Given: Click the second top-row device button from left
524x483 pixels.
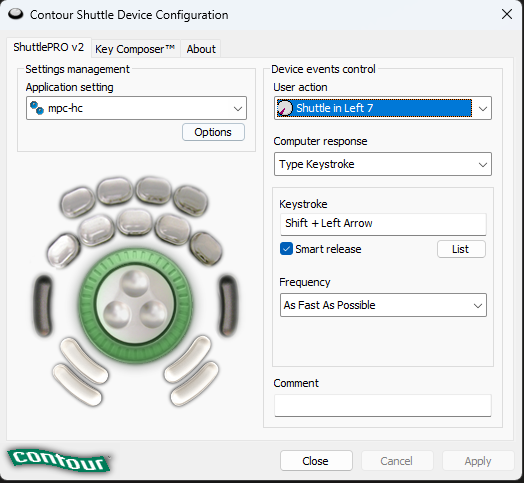Looking at the screenshot, I should tap(115, 191).
